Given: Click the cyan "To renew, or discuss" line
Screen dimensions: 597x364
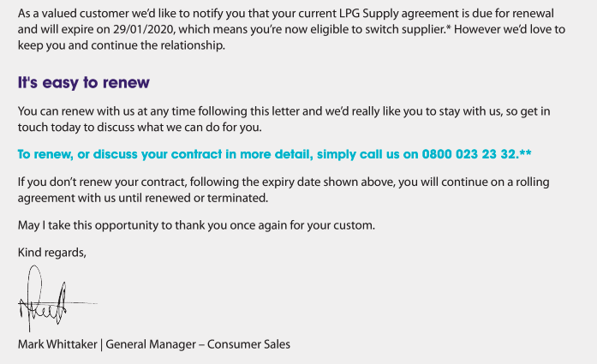Looking at the screenshot, I should click(274, 154).
